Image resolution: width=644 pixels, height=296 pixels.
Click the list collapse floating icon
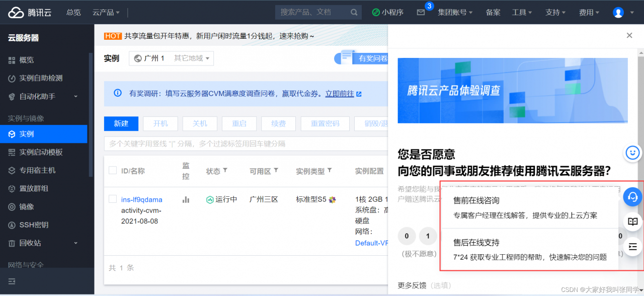coord(633,247)
